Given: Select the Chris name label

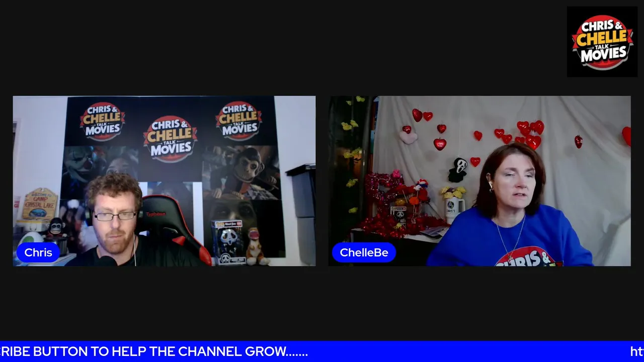Looking at the screenshot, I should 38,252.
